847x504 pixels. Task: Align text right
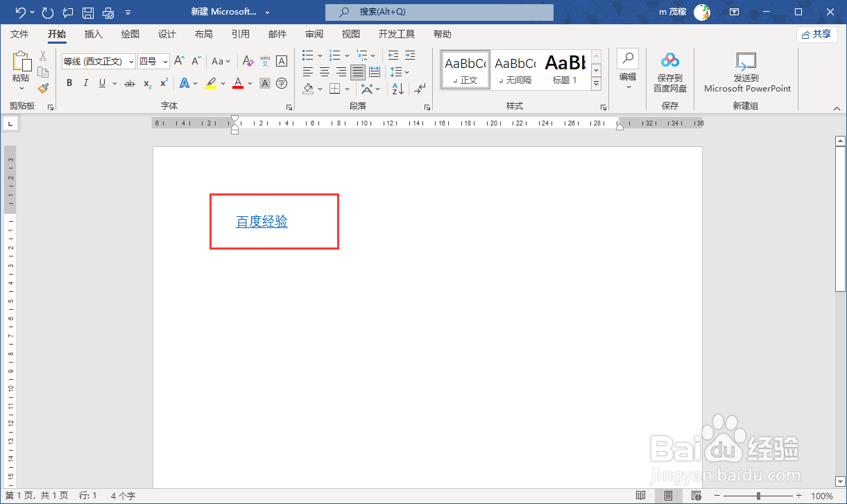pos(341,72)
